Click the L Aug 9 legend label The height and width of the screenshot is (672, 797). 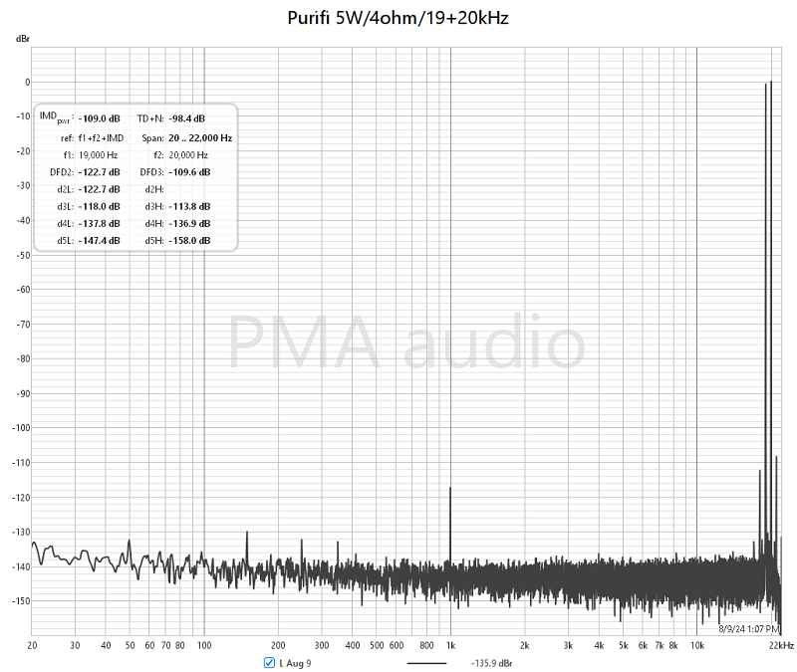tap(295, 663)
